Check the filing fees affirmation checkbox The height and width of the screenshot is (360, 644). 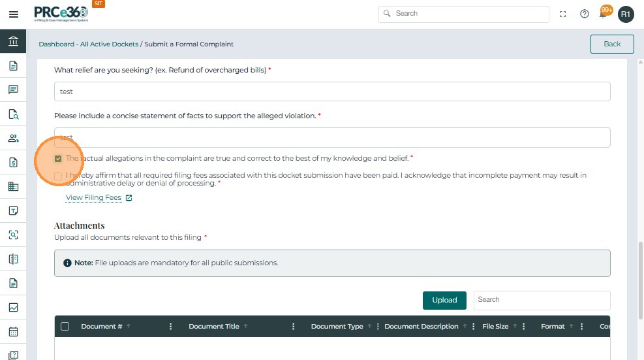point(59,176)
